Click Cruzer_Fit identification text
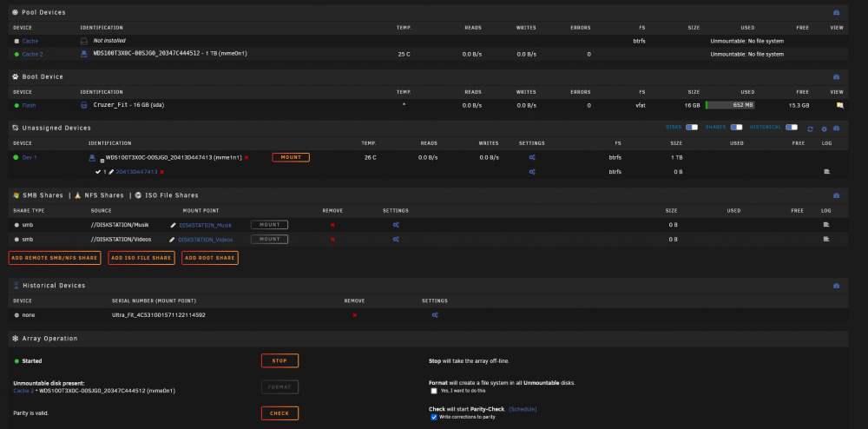The width and height of the screenshot is (868, 429). (128, 104)
